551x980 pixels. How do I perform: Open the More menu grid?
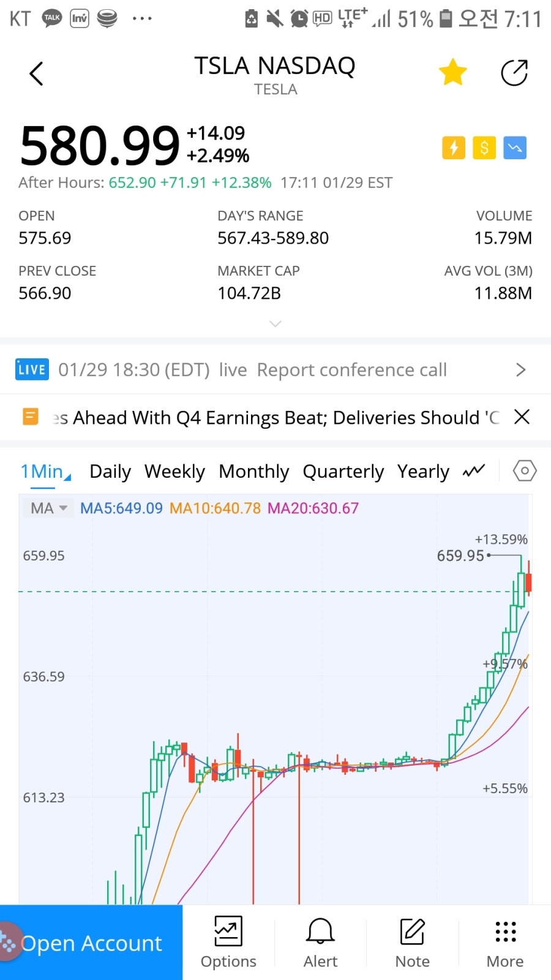coord(505,943)
